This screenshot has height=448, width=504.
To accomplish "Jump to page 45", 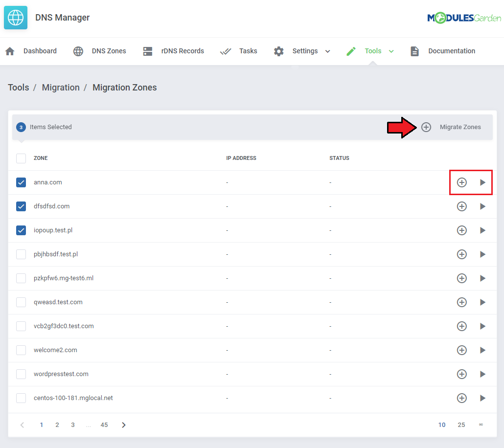I will click(x=104, y=425).
